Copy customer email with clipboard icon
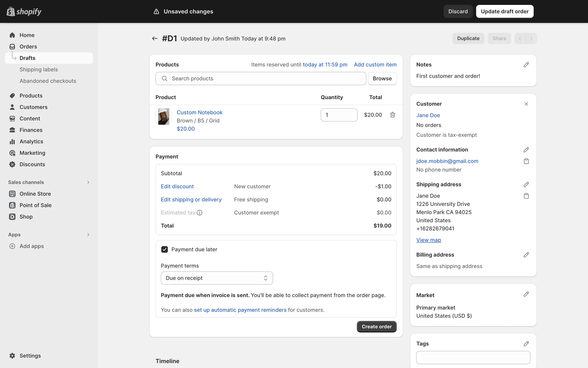 [526, 161]
